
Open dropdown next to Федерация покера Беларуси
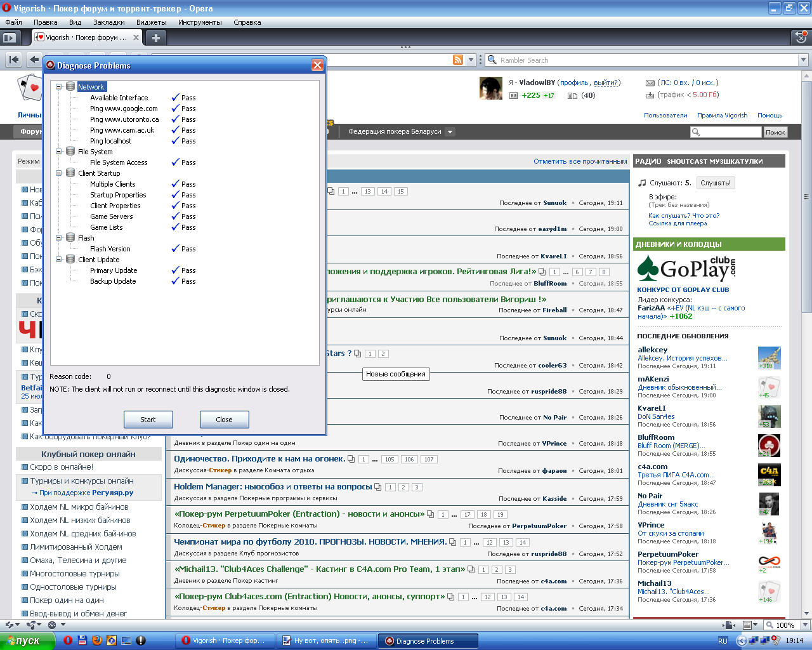tap(450, 132)
